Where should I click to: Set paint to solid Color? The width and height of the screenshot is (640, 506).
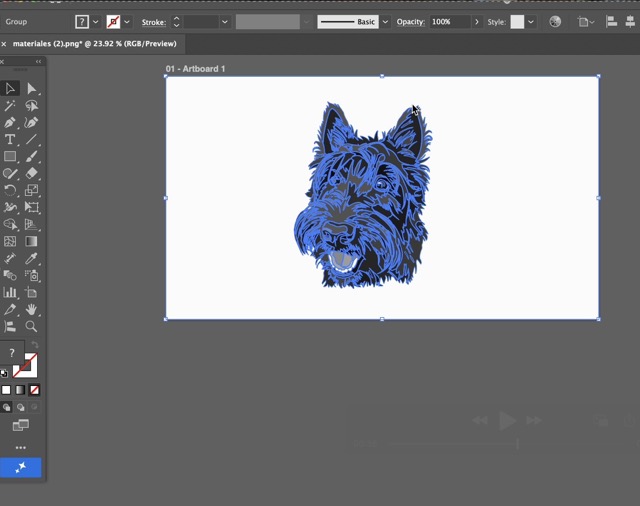(6, 390)
